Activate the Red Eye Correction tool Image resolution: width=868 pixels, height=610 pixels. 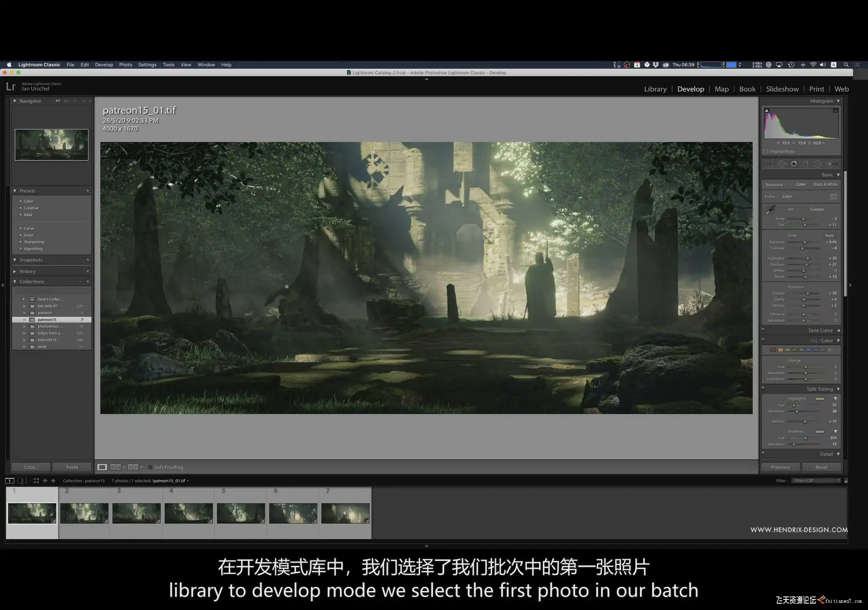point(794,164)
